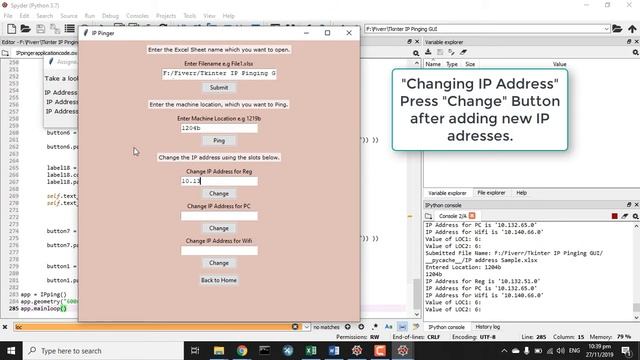
Task: Open find history dropdown
Action: pos(307,327)
